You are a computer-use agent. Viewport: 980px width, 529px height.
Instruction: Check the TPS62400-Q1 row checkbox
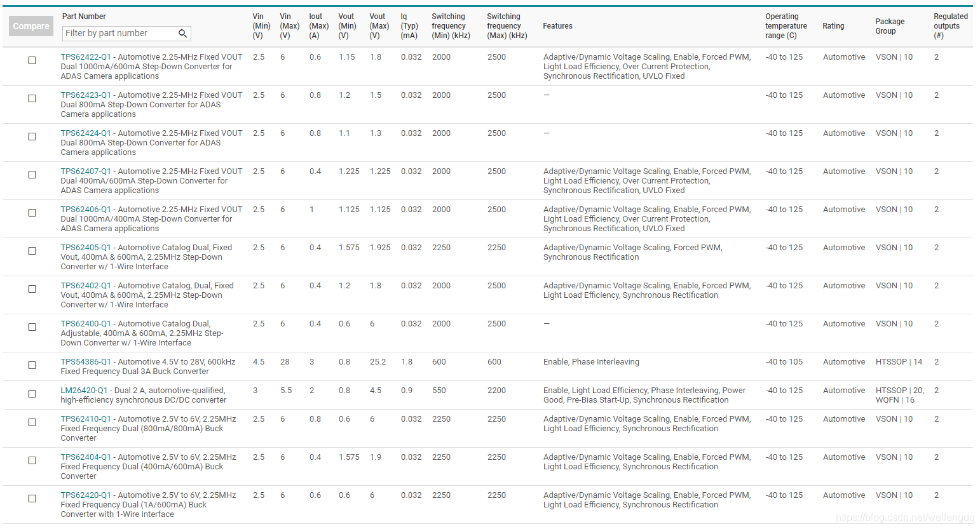pyautogui.click(x=32, y=327)
